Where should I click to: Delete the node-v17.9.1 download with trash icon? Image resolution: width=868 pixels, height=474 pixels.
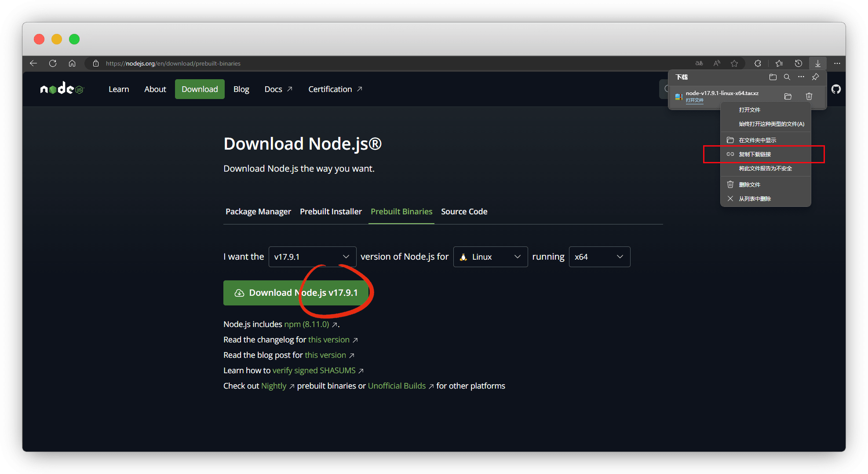click(x=809, y=96)
